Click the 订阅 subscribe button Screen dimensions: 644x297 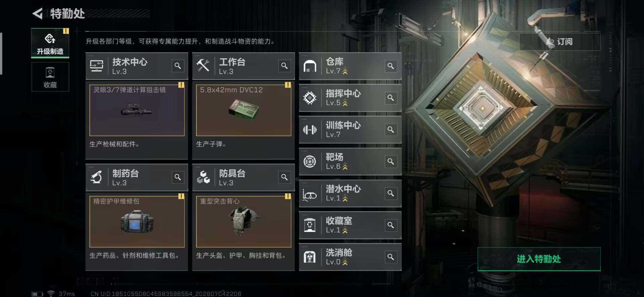click(560, 42)
